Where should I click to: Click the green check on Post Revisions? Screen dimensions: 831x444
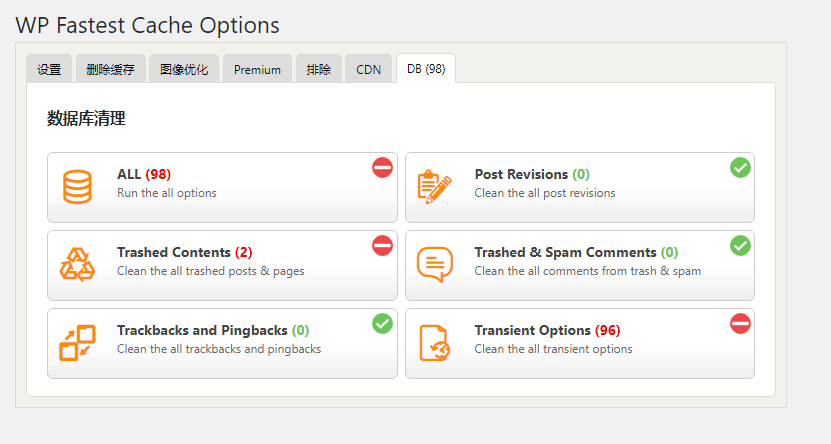point(740,168)
